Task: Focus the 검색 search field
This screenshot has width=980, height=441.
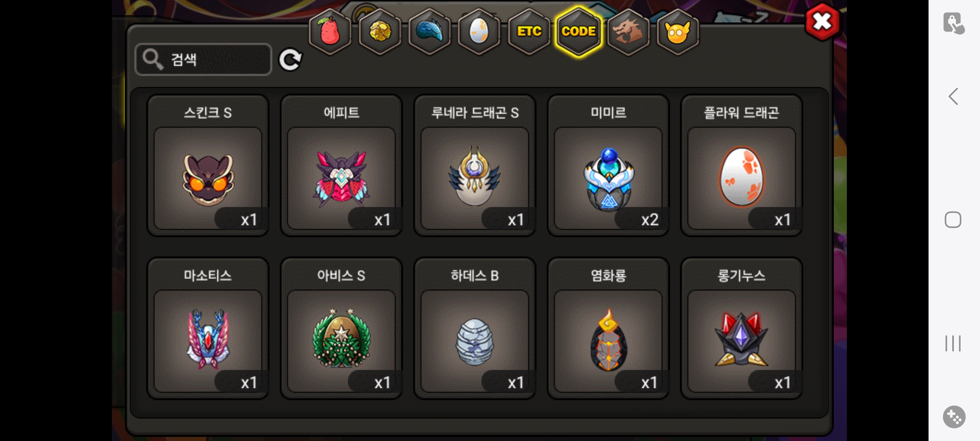Action: pos(203,60)
